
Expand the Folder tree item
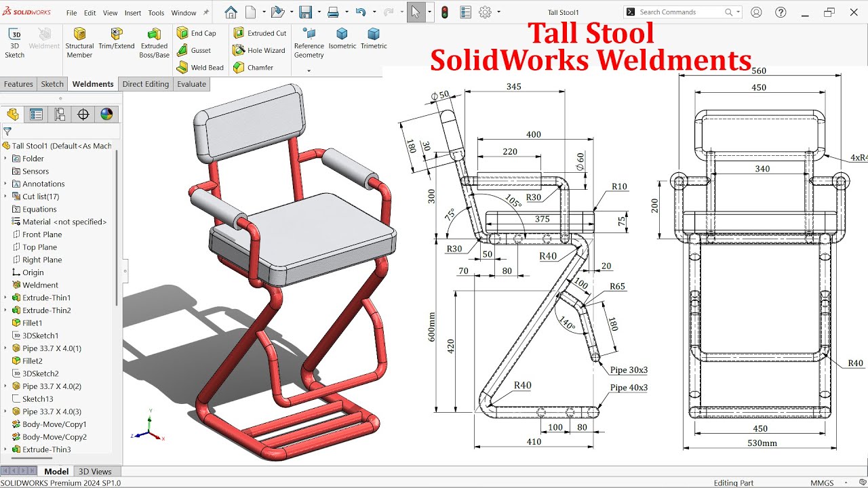click(x=5, y=159)
